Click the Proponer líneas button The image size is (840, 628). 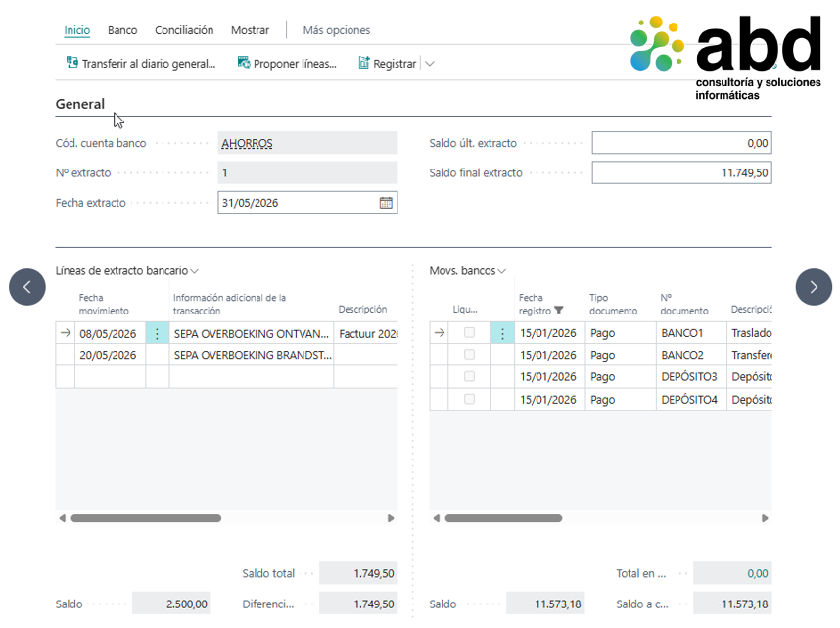pyautogui.click(x=287, y=64)
